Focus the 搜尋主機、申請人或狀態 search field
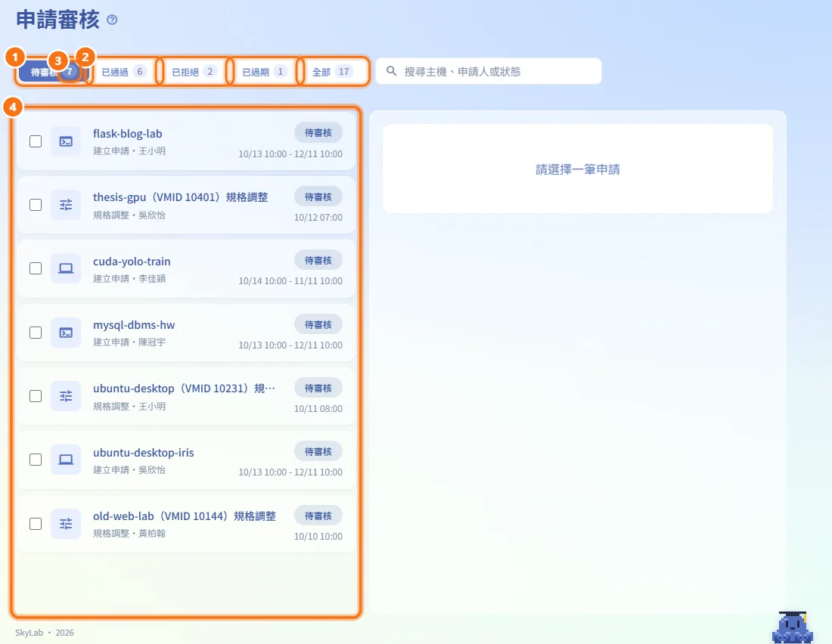Viewport: 832px width, 644px height. (x=489, y=71)
